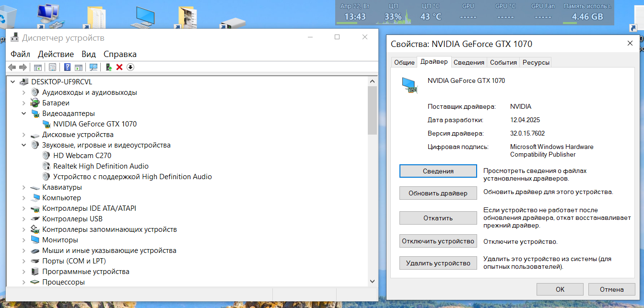Scan for hardware changes via monitor-magnifier icon
The image size is (644, 308).
[x=94, y=67]
